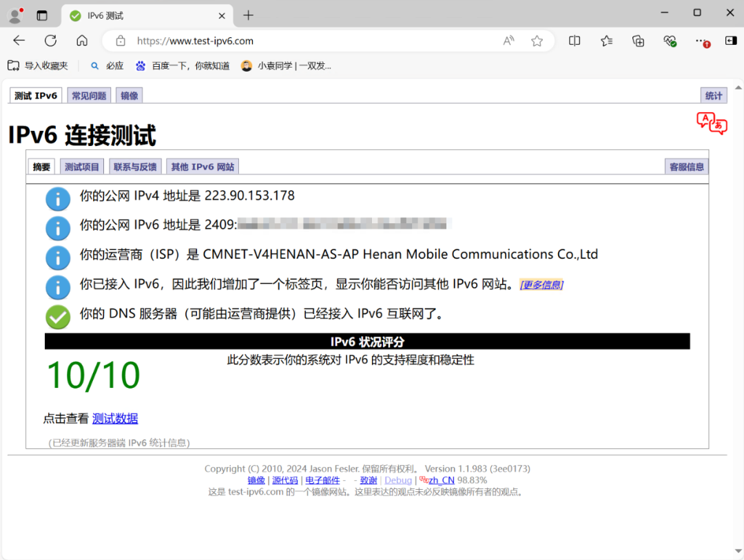Click scrollbar down arrow
The height and width of the screenshot is (560, 744).
738,551
